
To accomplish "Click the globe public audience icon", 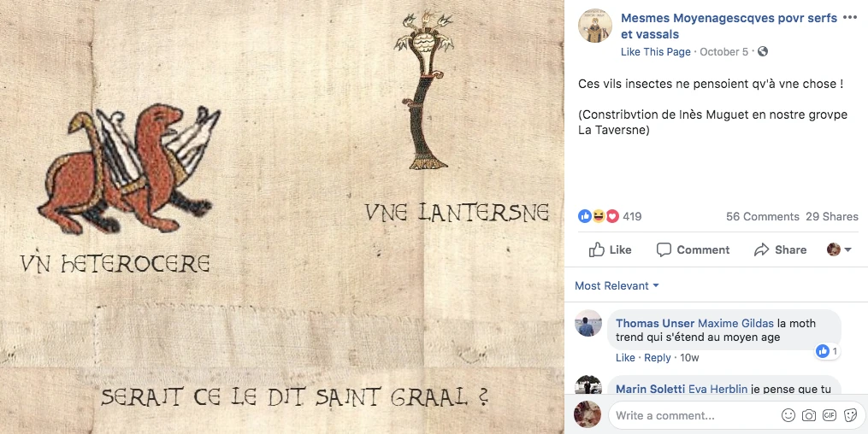I will [x=763, y=51].
